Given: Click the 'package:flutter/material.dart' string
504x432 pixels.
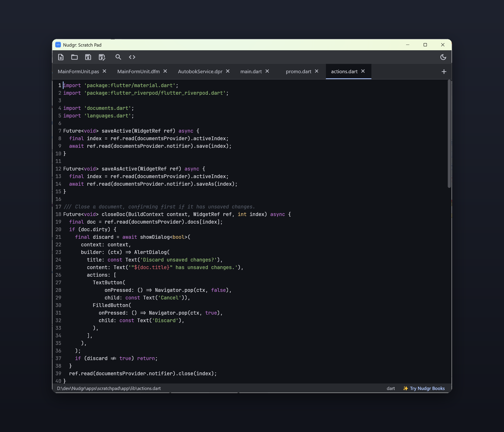Looking at the screenshot, I should click(130, 85).
